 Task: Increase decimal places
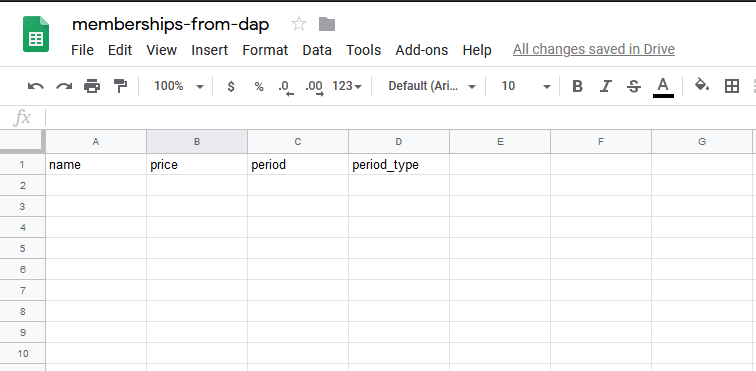pos(314,87)
